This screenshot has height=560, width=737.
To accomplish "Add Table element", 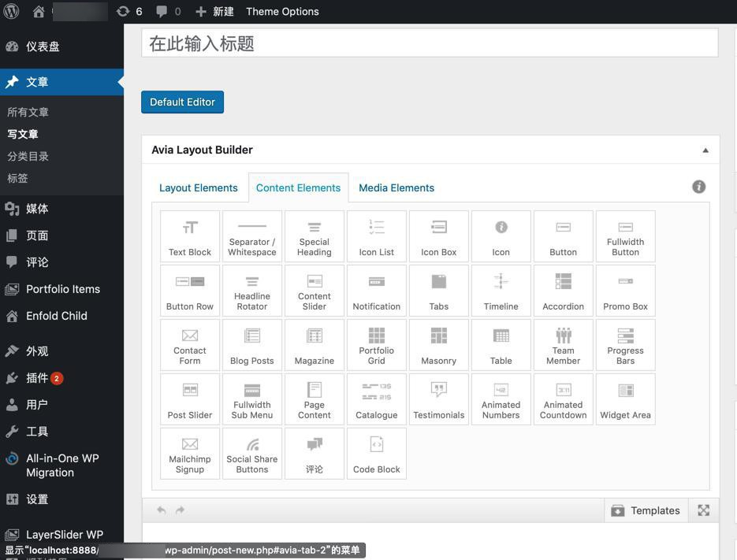I will point(501,345).
